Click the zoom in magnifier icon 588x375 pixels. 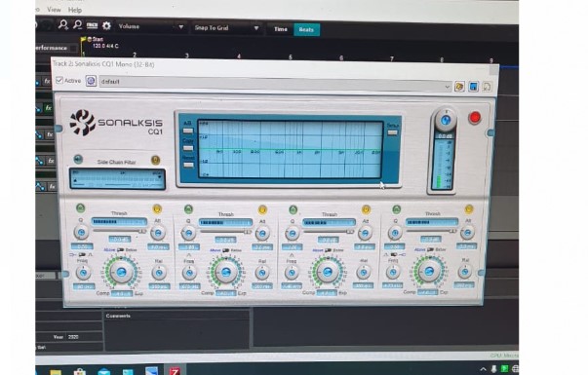[x=63, y=24]
